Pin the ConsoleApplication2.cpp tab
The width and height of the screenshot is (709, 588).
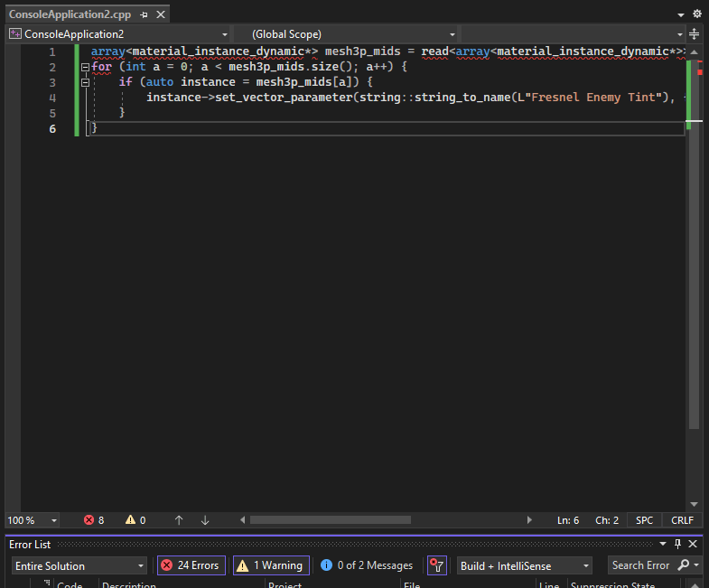144,14
